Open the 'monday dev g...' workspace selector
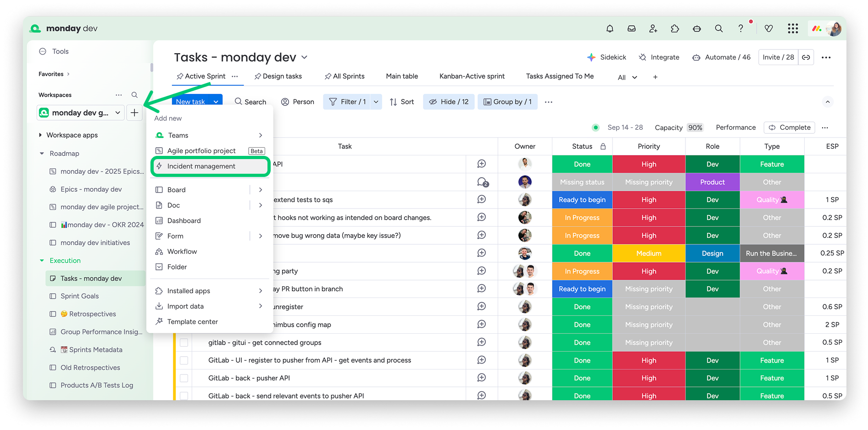Screen dimensions: 868x430 point(81,113)
